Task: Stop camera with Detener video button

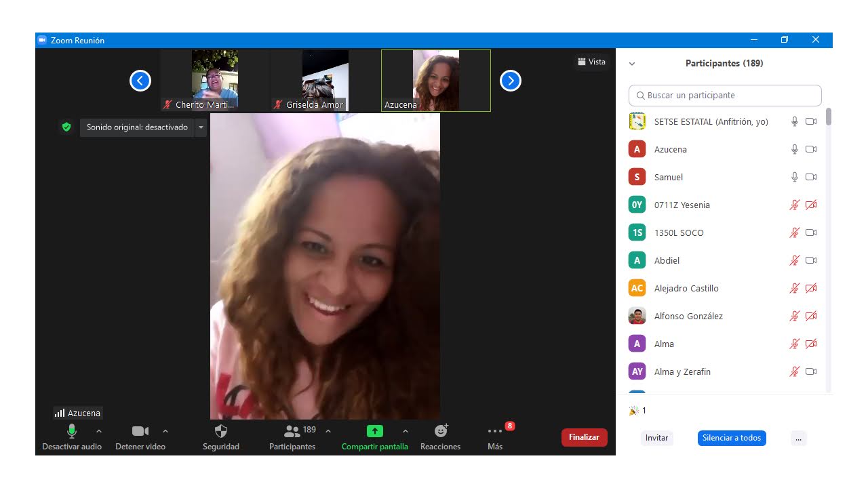Action: [x=140, y=437]
